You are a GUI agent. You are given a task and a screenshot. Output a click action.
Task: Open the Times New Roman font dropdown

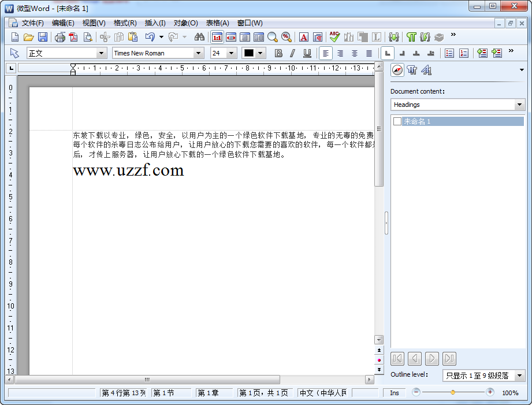tap(199, 53)
